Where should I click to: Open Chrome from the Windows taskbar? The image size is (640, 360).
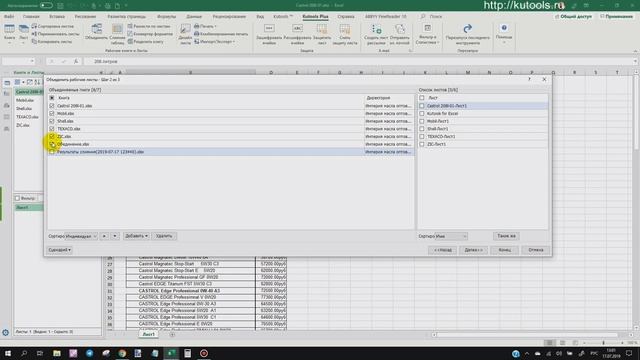(122, 353)
